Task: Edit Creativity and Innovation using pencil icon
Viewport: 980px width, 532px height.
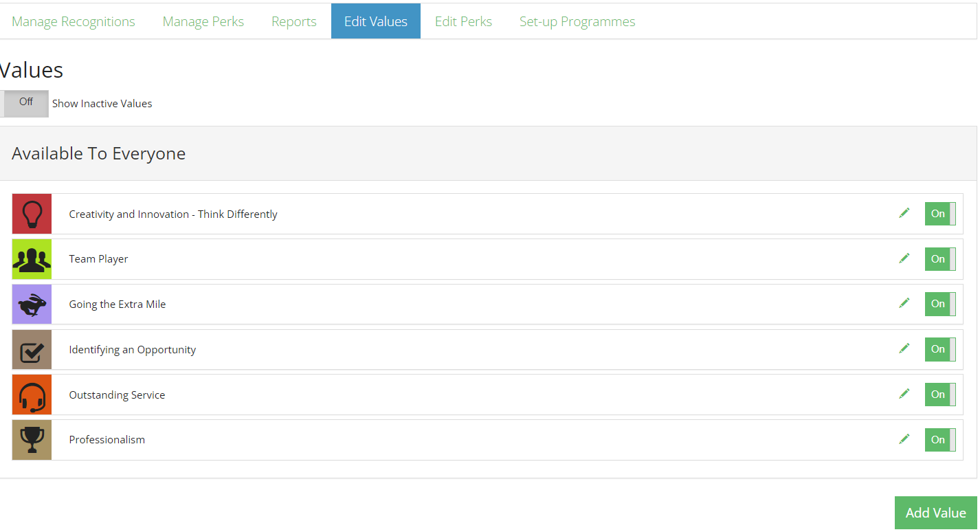Action: [904, 213]
